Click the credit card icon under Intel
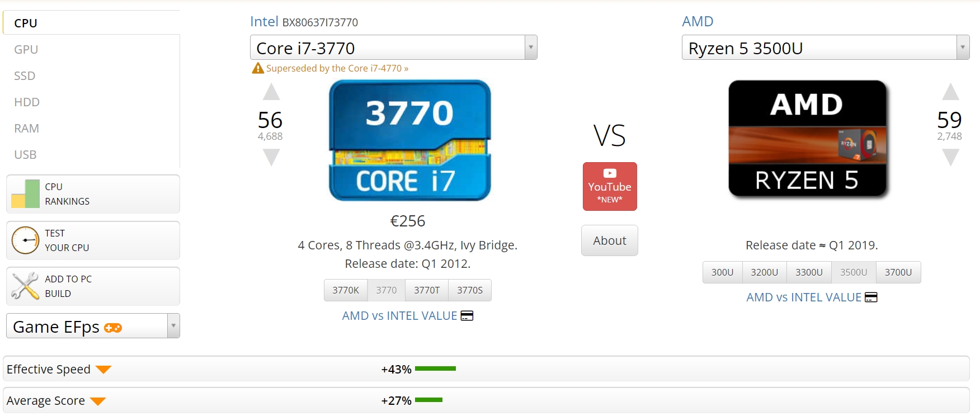This screenshot has width=980, height=416. pos(467,316)
